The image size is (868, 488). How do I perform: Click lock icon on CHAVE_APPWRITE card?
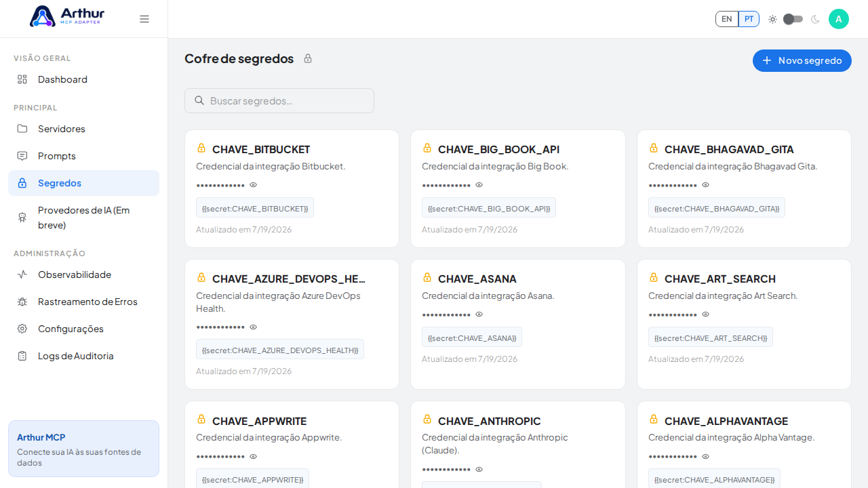point(201,419)
